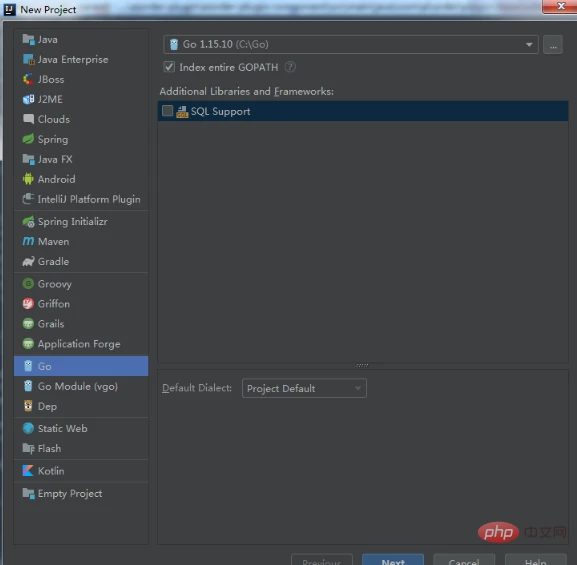The width and height of the screenshot is (577, 565).
Task: Expand the Default Dialect combo box
Action: [304, 388]
